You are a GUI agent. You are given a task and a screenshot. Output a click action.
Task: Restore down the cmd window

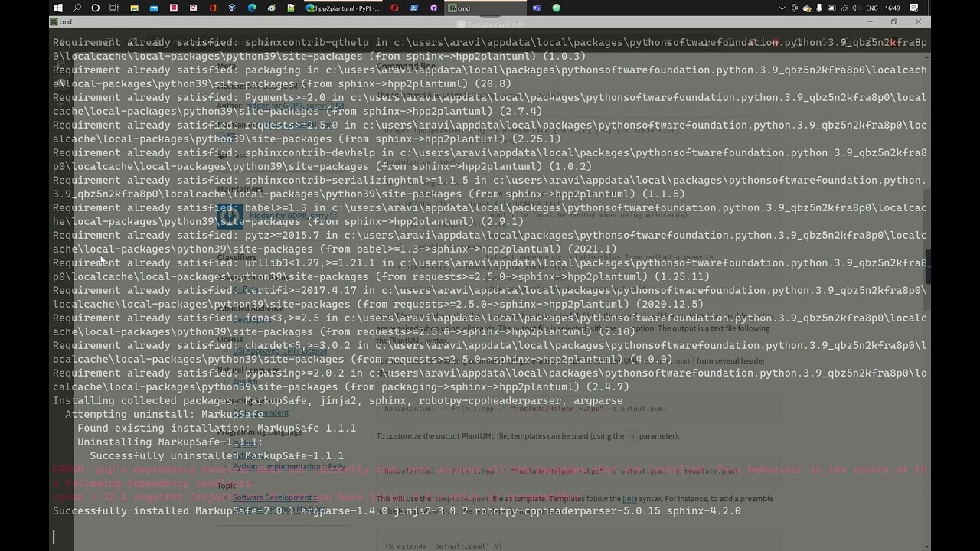893,22
